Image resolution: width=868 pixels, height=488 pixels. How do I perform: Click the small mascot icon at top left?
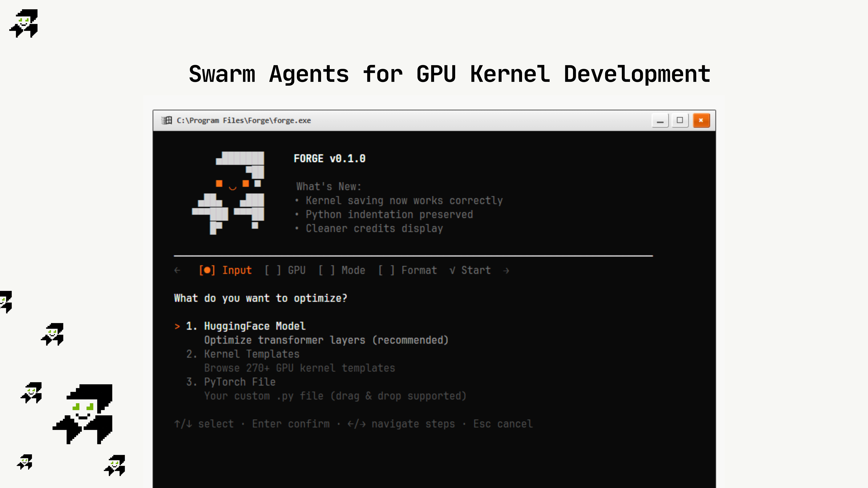(24, 24)
